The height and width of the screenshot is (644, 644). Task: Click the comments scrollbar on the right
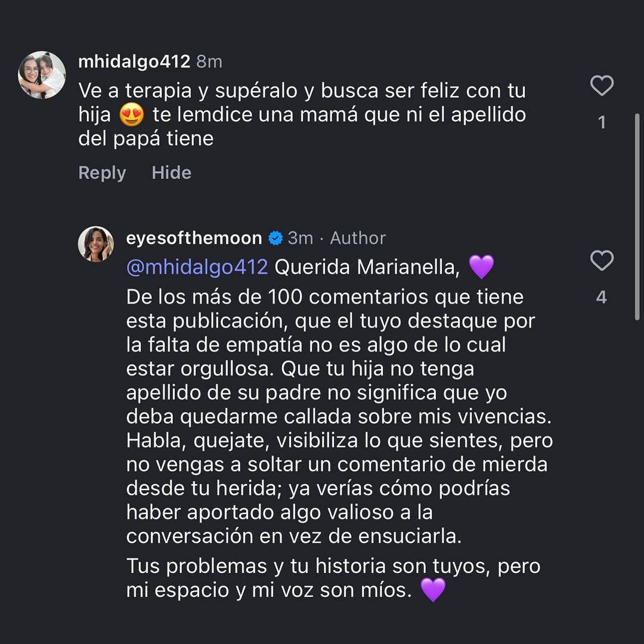coord(637,215)
